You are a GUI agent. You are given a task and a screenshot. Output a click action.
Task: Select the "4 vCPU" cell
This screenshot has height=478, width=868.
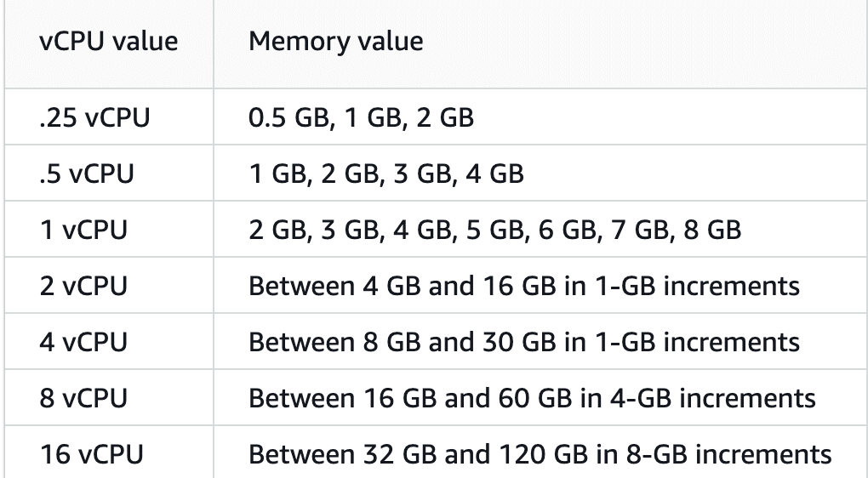[x=83, y=342]
